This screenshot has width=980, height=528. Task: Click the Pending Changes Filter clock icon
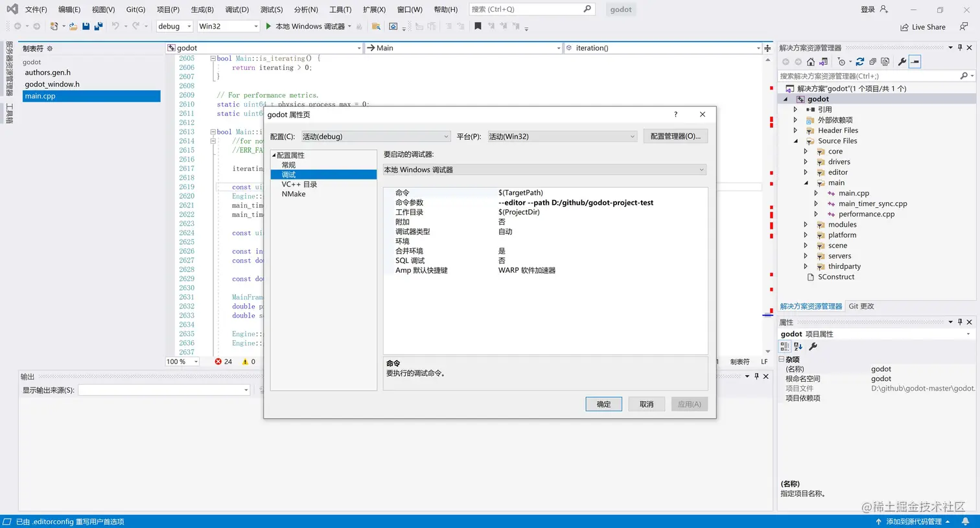pos(841,62)
